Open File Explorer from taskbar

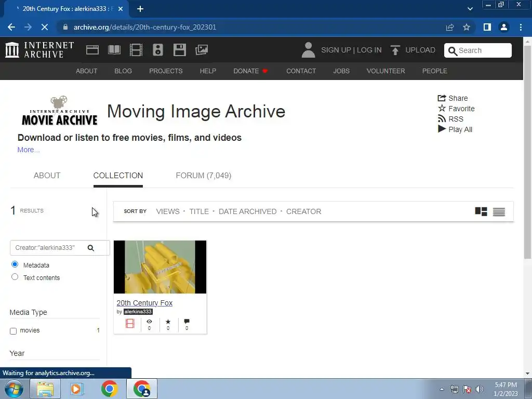[x=45, y=389]
